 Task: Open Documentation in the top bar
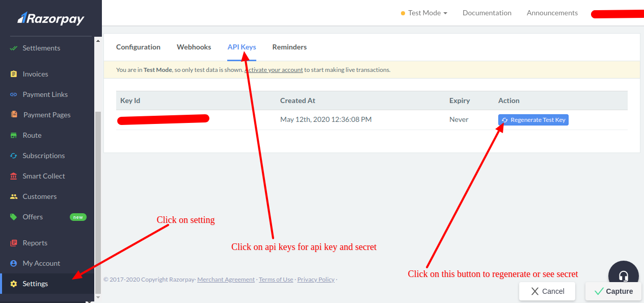coord(487,13)
